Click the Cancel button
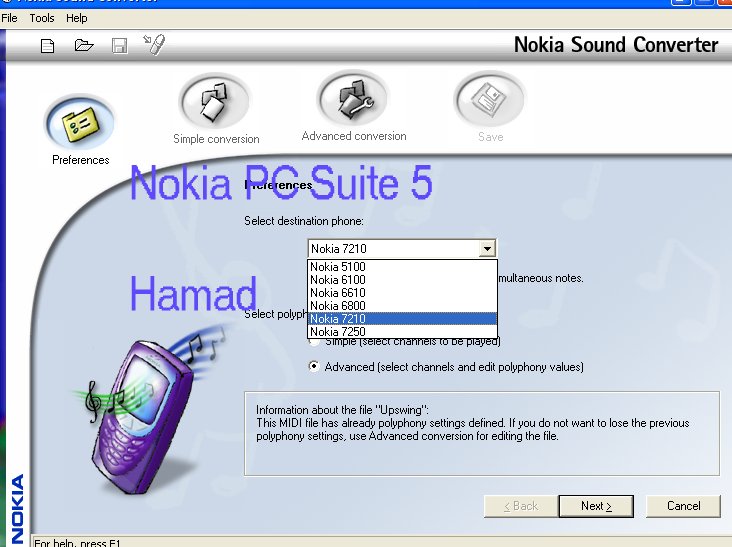Viewport: 732px width, 547px height. click(683, 506)
